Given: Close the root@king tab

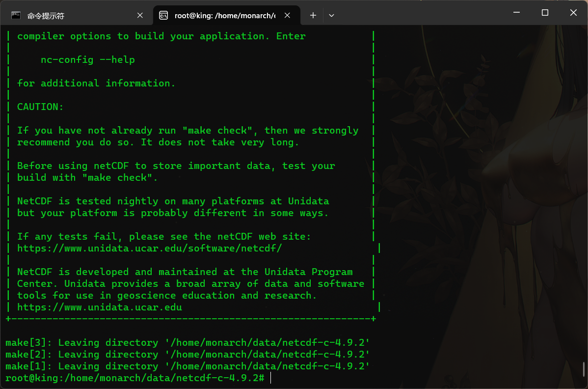Looking at the screenshot, I should tap(287, 15).
